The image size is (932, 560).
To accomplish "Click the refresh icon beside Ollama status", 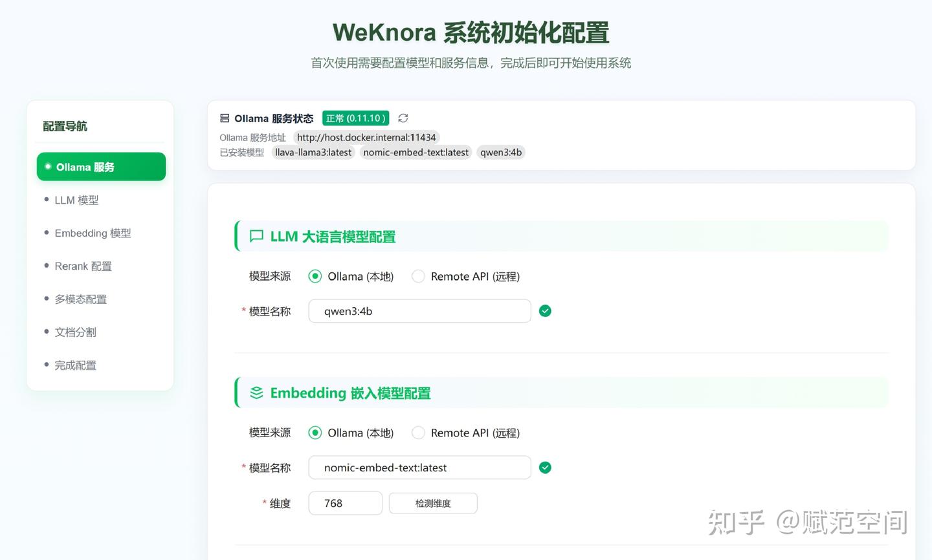I will [403, 118].
